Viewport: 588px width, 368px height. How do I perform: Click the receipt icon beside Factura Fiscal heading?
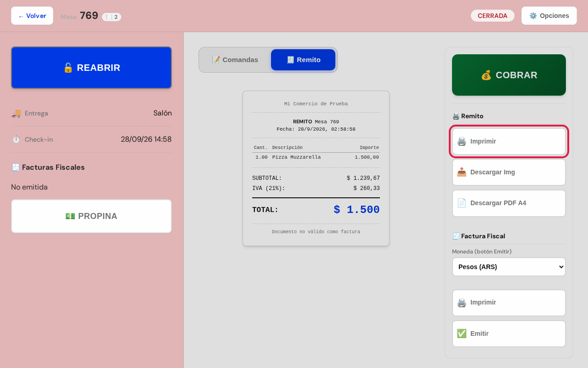click(456, 236)
